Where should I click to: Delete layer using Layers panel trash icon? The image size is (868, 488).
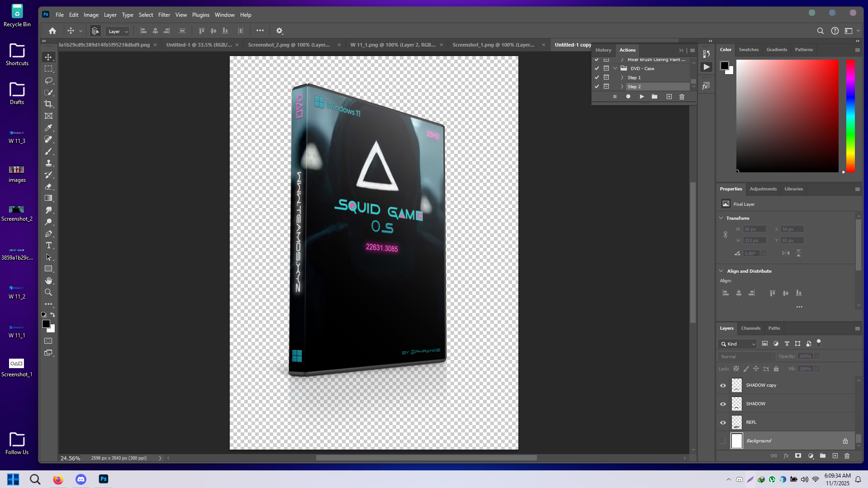pyautogui.click(x=847, y=456)
